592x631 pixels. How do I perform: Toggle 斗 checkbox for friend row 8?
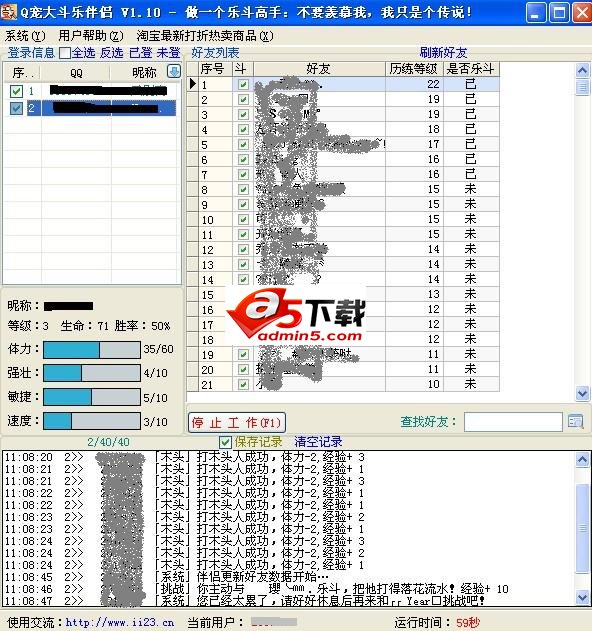pyautogui.click(x=243, y=190)
